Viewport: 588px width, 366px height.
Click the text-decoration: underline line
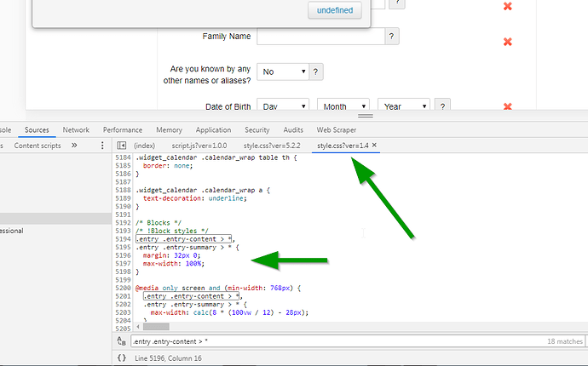click(194, 198)
